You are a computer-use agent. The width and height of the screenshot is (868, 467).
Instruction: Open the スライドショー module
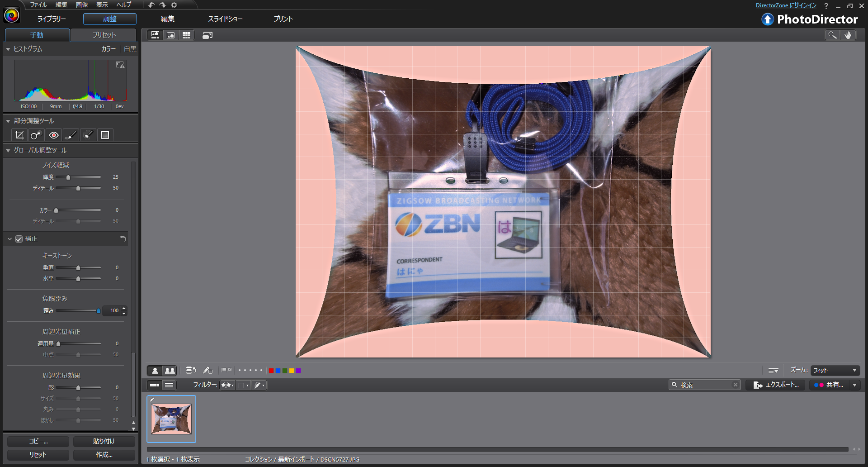tap(225, 19)
